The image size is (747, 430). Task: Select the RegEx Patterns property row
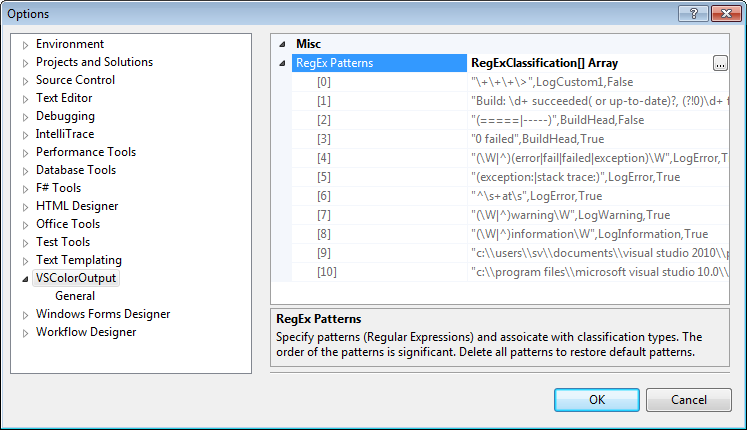[x=334, y=63]
